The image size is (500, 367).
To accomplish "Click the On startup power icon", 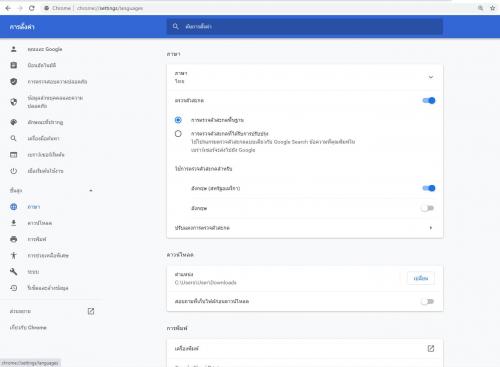I will pyautogui.click(x=14, y=171).
